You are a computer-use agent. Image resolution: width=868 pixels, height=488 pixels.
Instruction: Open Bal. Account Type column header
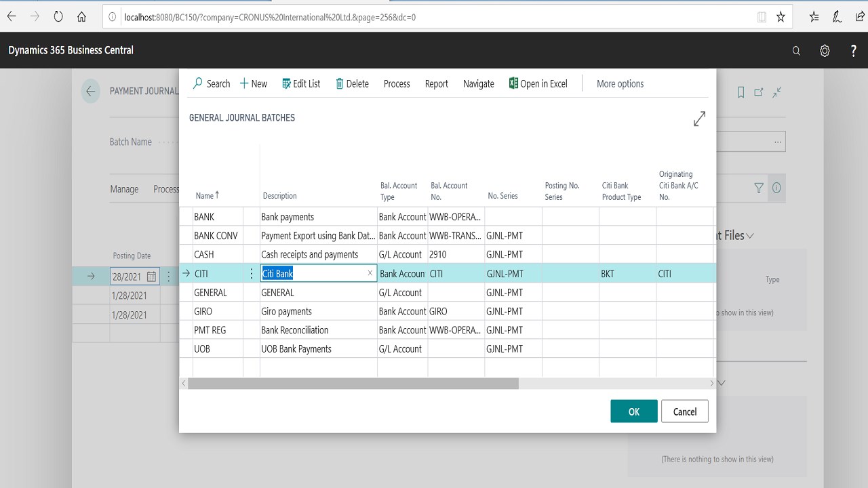pyautogui.click(x=399, y=191)
